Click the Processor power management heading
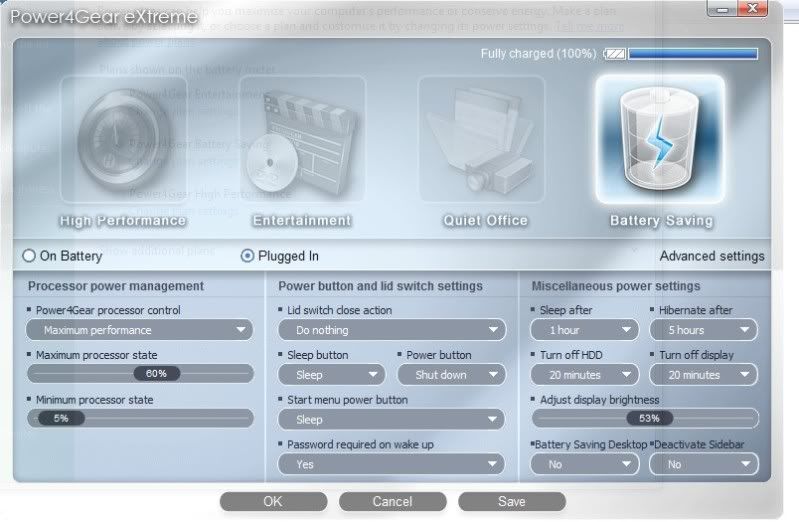 click(x=116, y=286)
